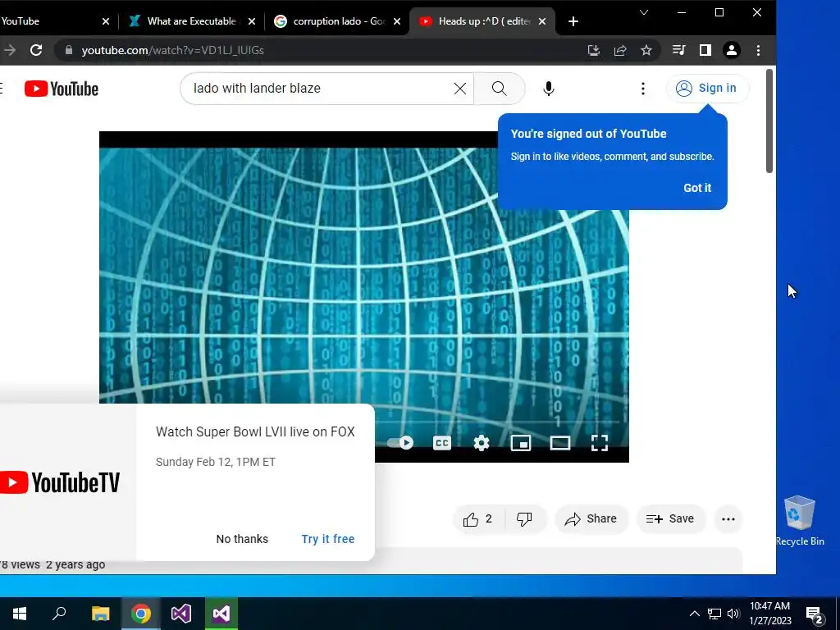
Task: Close the 'What are Executable' tab
Action: pyautogui.click(x=252, y=21)
